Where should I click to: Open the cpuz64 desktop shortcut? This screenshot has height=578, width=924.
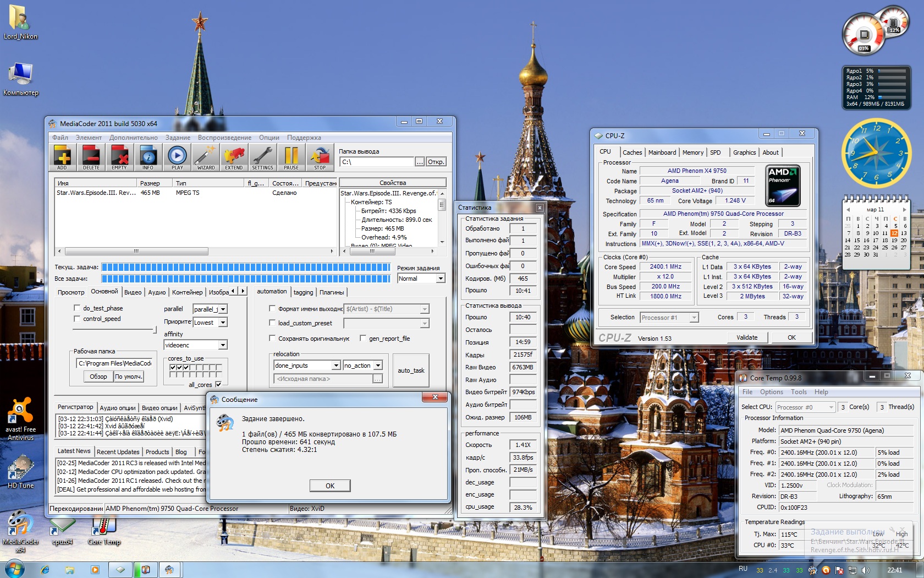pos(62,531)
